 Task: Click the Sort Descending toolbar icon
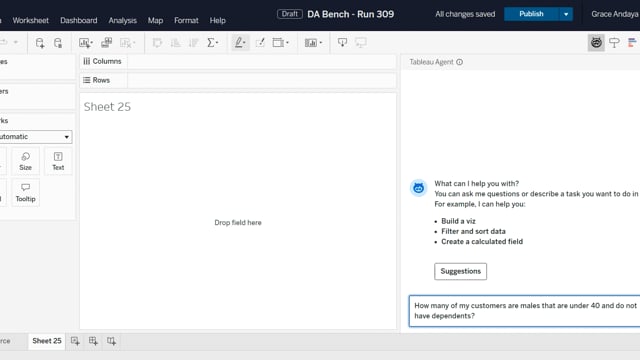[x=193, y=42]
